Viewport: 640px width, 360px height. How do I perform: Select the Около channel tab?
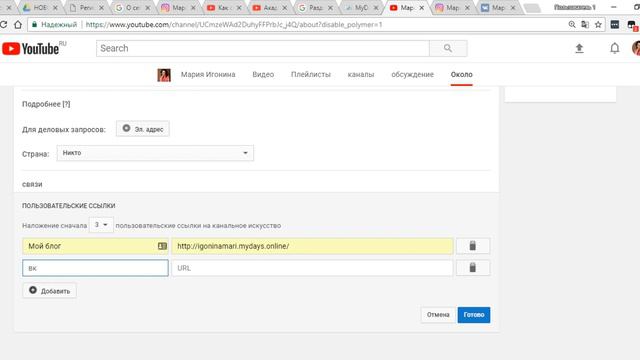pos(462,75)
